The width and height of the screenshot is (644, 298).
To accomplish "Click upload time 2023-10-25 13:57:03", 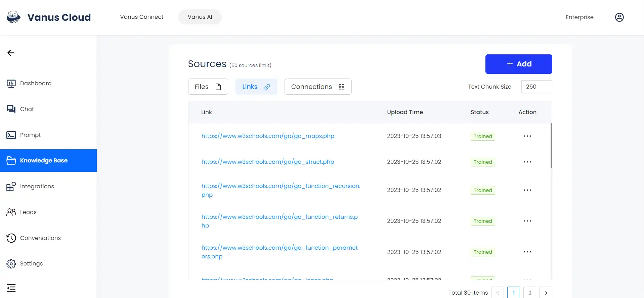I will coord(414,136).
